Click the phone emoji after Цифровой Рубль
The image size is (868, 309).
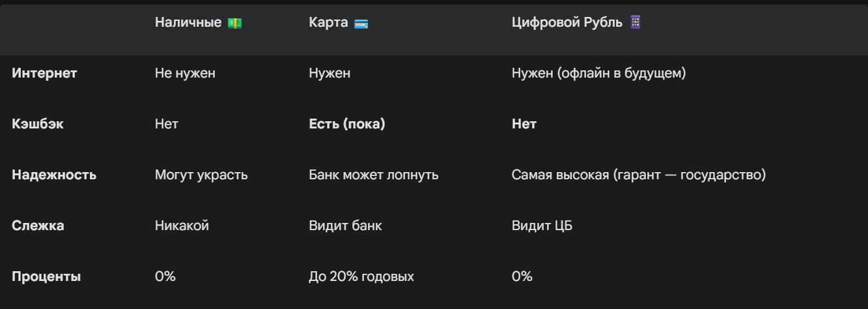point(636,22)
